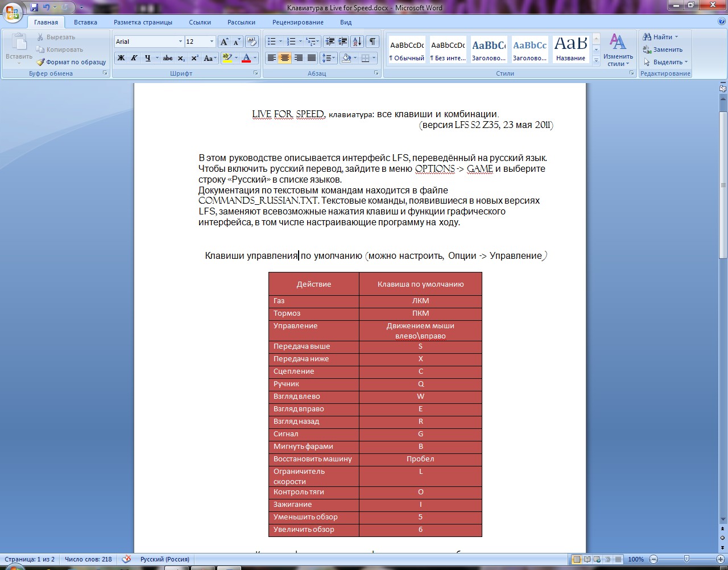Apply the yellow text highlight color

point(227,58)
